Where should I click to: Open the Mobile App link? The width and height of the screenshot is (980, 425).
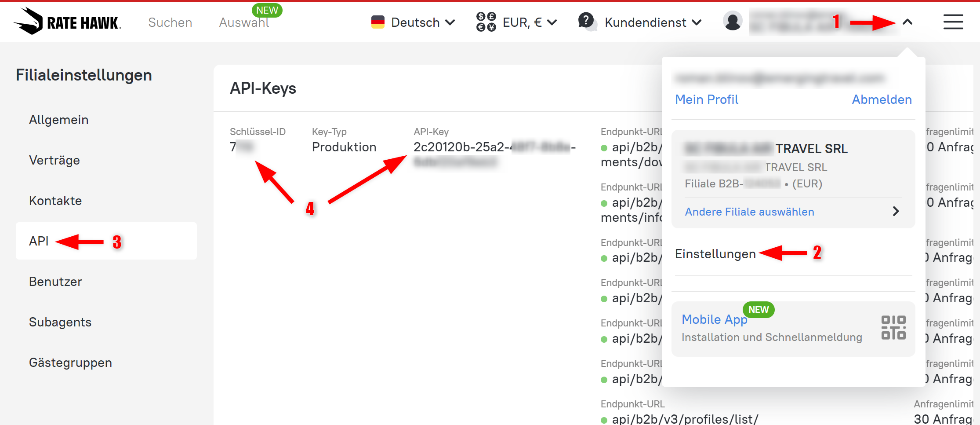pos(715,319)
